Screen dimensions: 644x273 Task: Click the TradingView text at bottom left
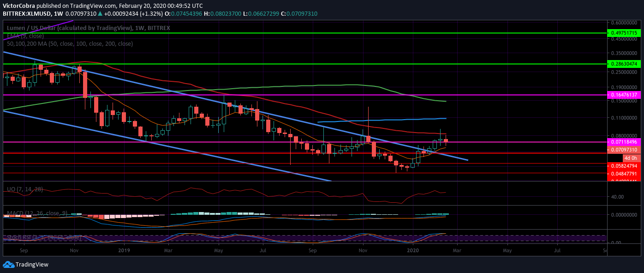pyautogui.click(x=32, y=265)
